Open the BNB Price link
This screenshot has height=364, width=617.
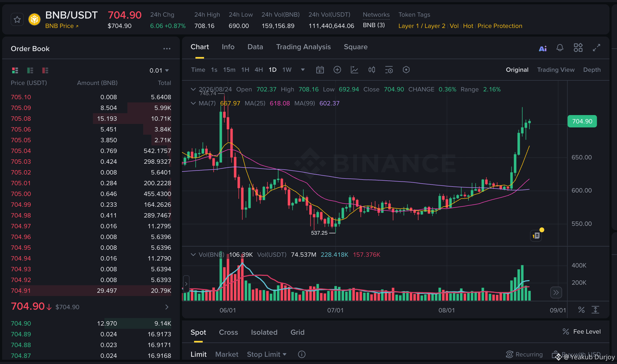62,26
